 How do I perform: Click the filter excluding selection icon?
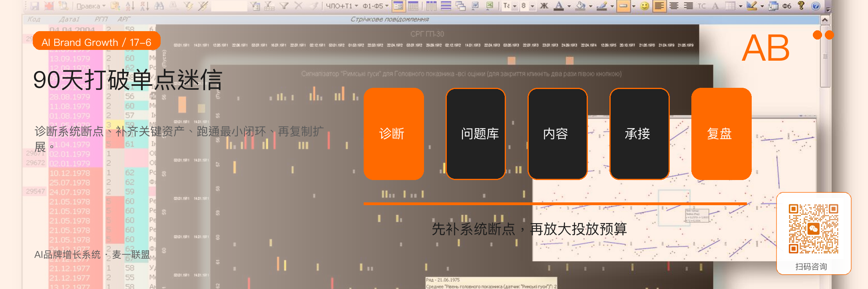[x=203, y=6]
